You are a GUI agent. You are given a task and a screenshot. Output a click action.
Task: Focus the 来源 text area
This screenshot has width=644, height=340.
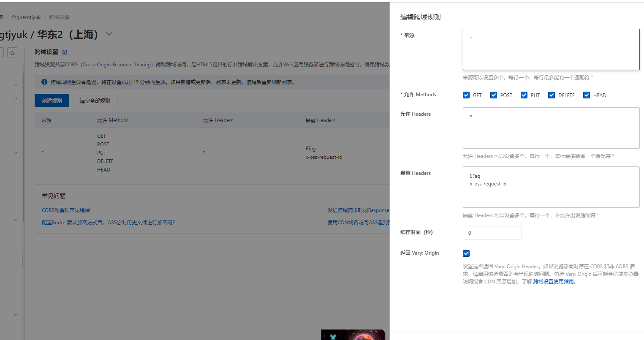pos(551,49)
